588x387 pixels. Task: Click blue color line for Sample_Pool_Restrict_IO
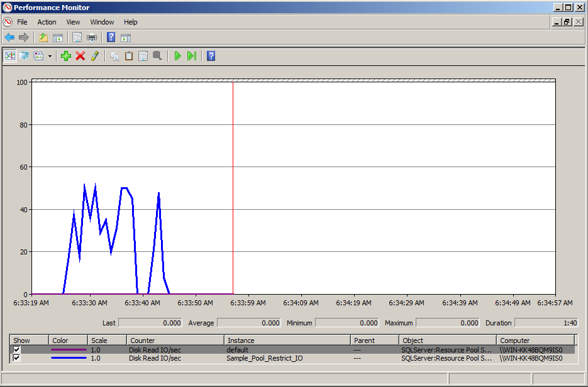[x=69, y=359]
